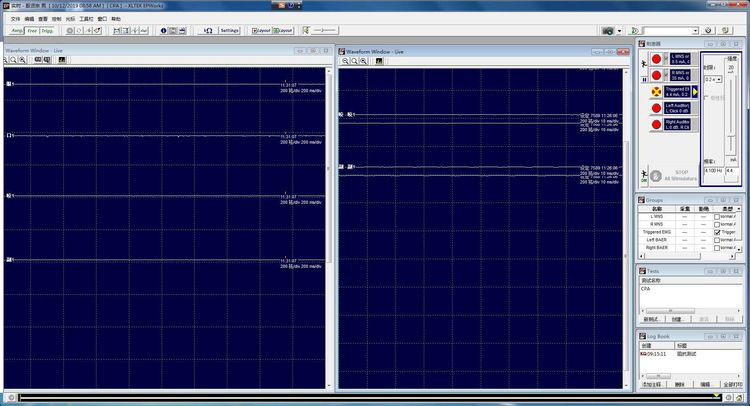The height and width of the screenshot is (406, 750).
Task: Check the L MNS row checkbox in Groups
Action: pyautogui.click(x=717, y=217)
